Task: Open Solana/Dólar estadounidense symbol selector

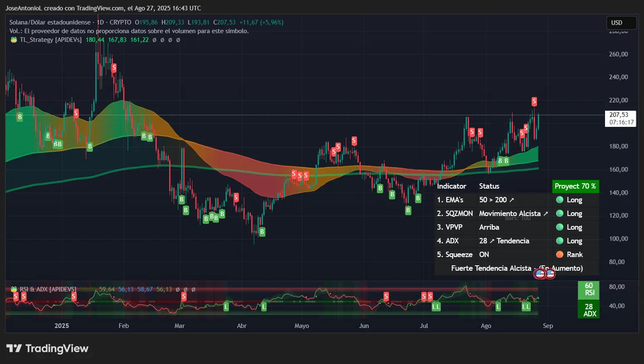Action: [x=50, y=22]
